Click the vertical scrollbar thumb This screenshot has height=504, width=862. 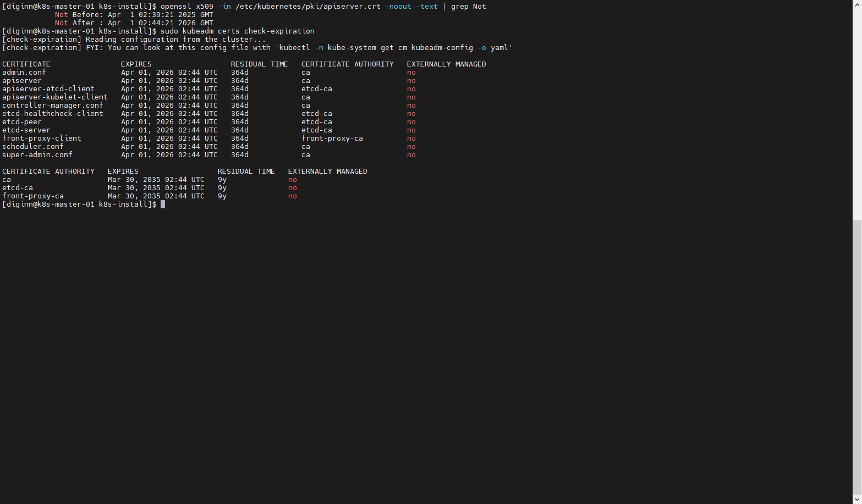tap(857, 356)
